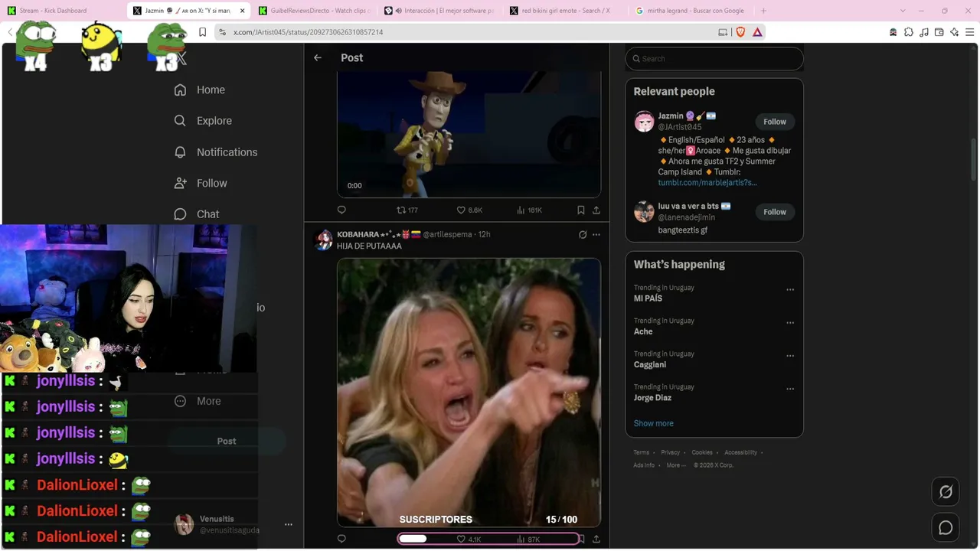Click Show more under What's happening
Screen dimensions: 980x551
(654, 423)
